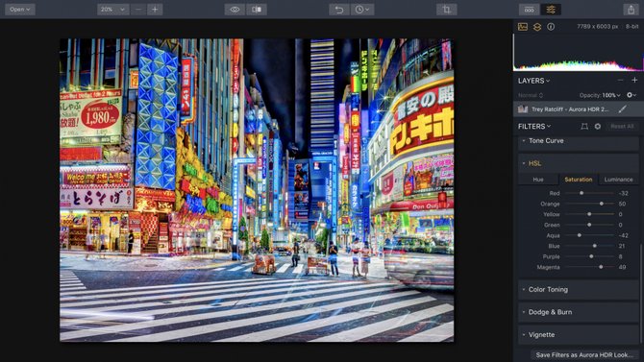Toggle the before/after compare view
Screen dimensions: 644x362
tap(257, 10)
